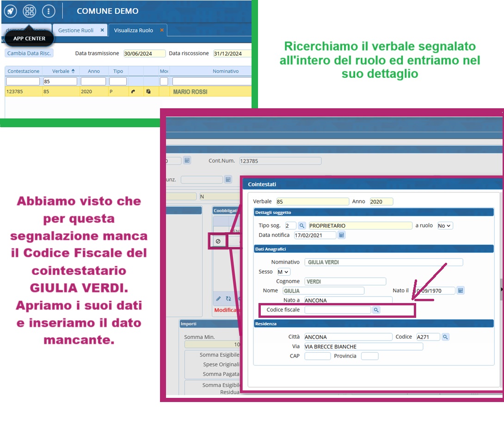Screen dimensions: 504x421
Task: Close the Visualizza Ruolo tab
Action: 162,30
